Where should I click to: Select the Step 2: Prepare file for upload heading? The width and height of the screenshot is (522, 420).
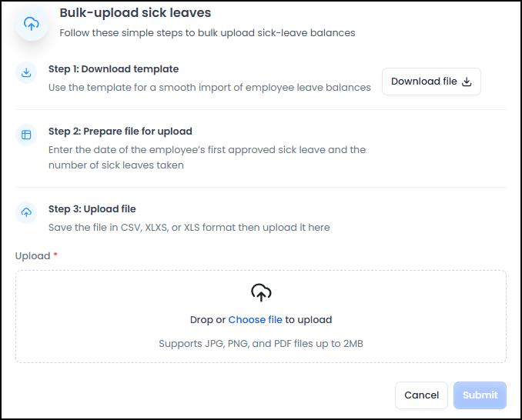pos(120,131)
